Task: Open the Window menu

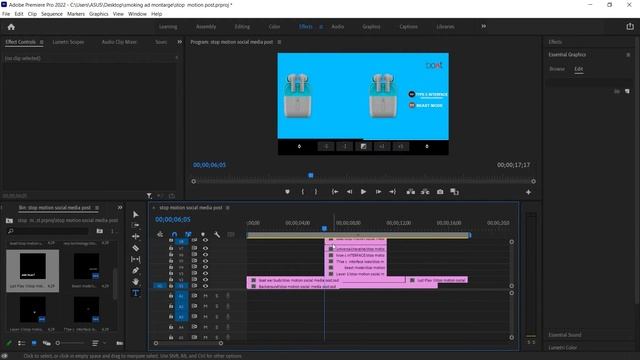Action: pos(137,14)
